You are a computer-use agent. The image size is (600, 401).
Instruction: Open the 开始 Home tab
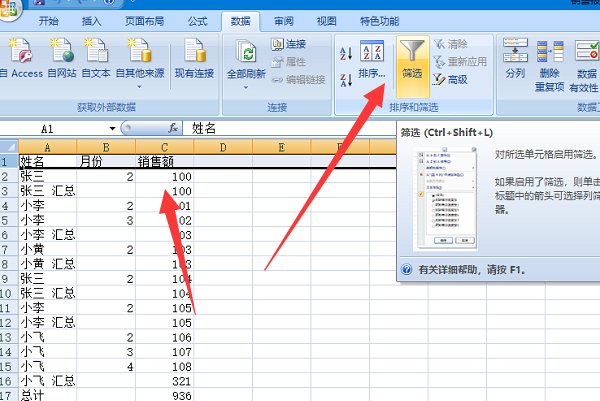[49, 21]
